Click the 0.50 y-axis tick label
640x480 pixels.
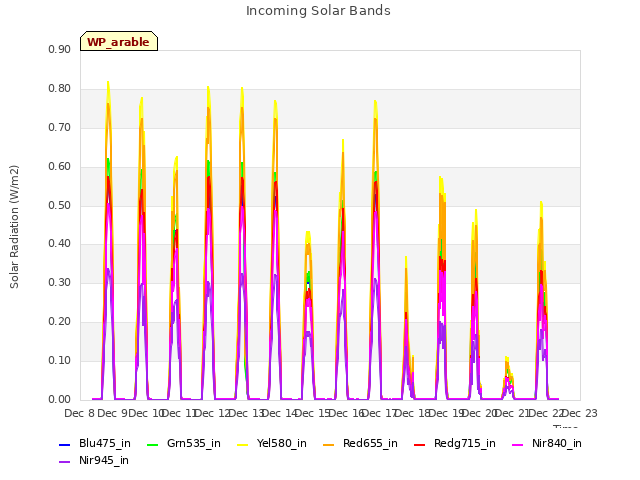point(60,206)
